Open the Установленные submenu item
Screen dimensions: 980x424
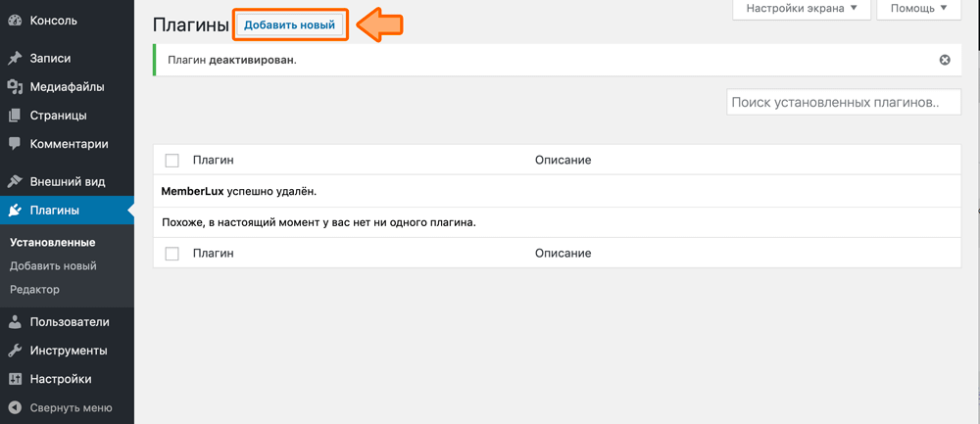point(52,242)
